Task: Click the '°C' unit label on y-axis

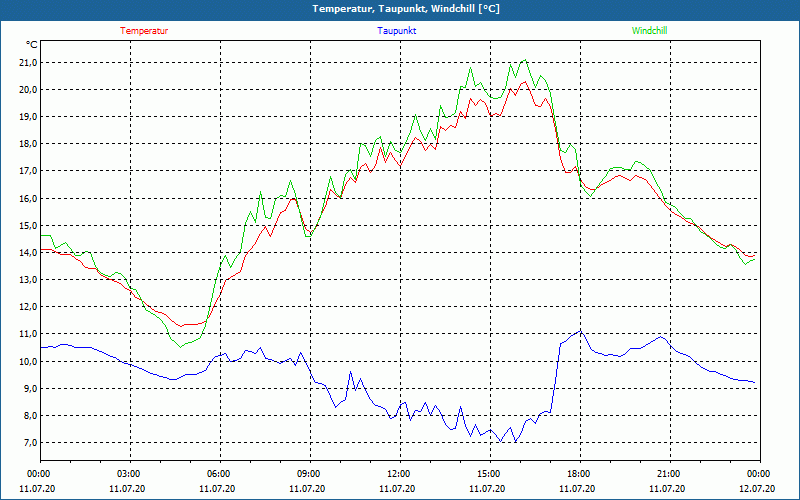Action: point(31,45)
